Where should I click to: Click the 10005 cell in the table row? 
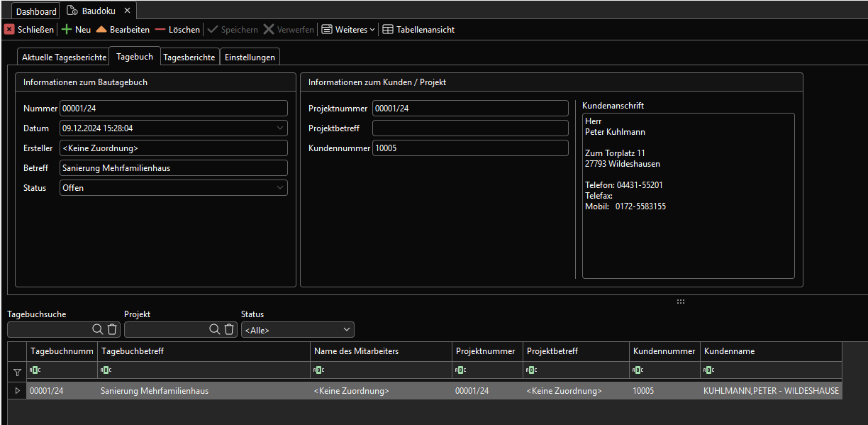(x=665, y=391)
